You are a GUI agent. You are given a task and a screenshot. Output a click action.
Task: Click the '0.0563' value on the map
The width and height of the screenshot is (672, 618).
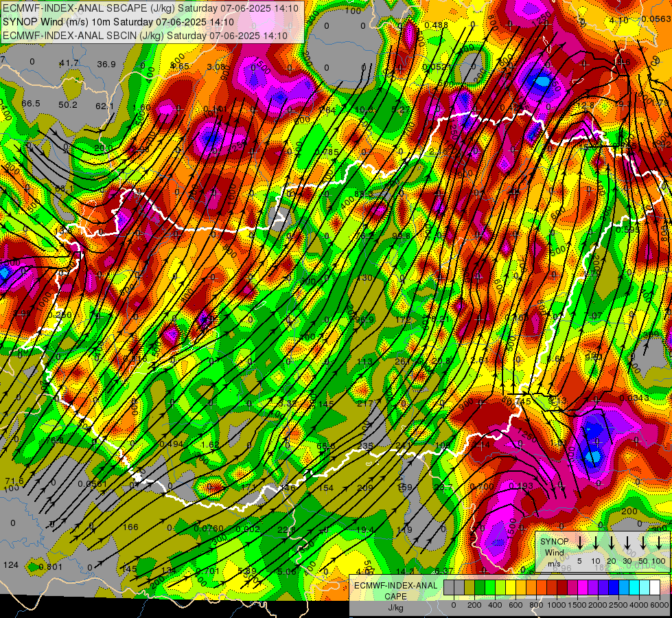coord(656,19)
